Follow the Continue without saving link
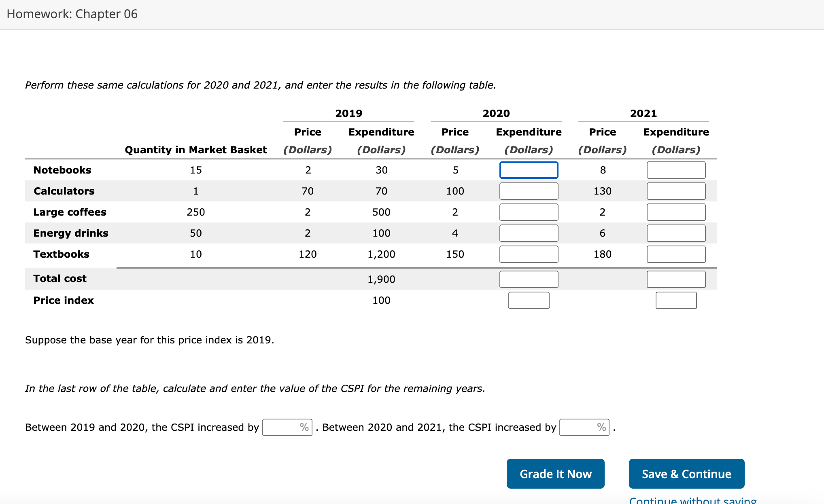 (692, 501)
